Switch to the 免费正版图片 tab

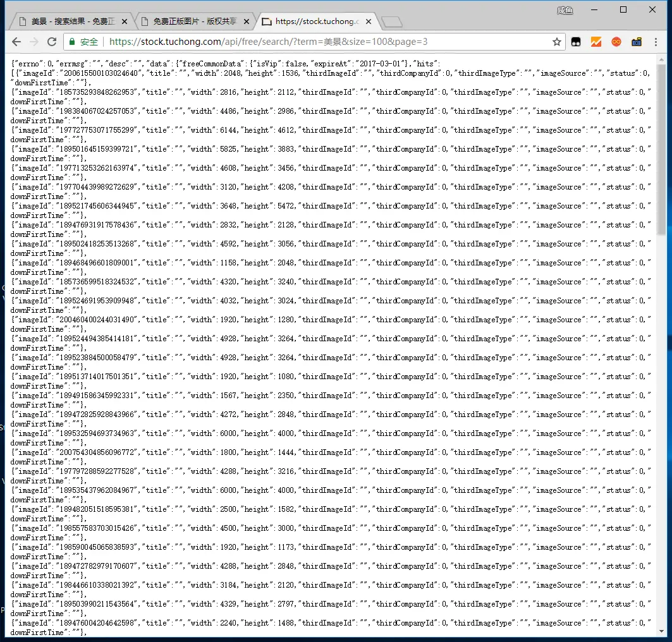195,21
